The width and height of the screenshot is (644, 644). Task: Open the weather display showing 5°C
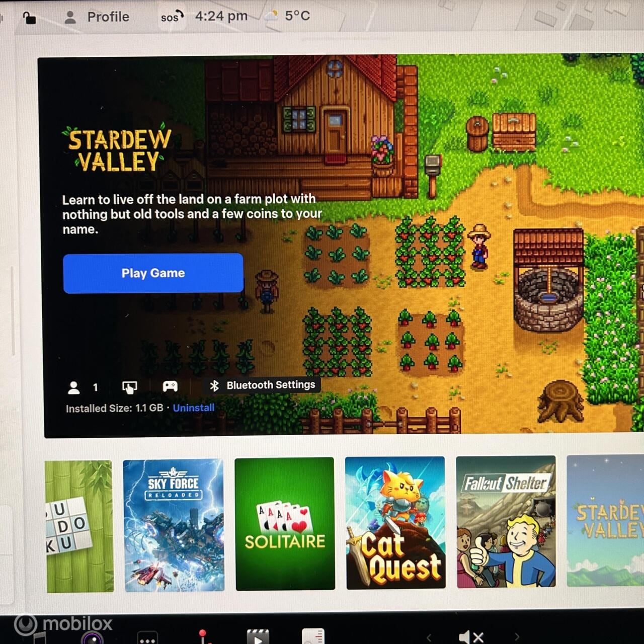pyautogui.click(x=287, y=16)
